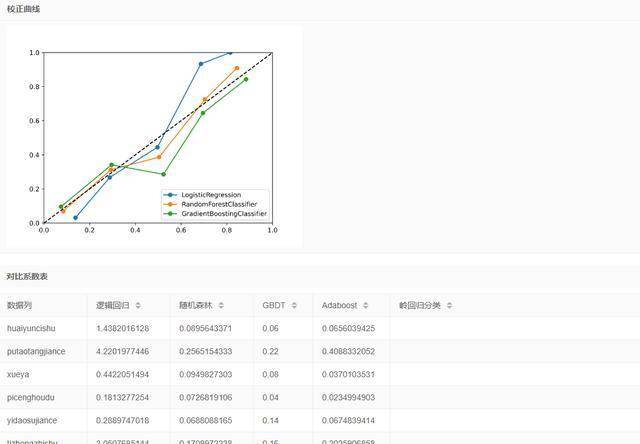Image resolution: width=640 pixels, height=444 pixels.
Task: Select the putaotangjiance row
Action: point(320,351)
